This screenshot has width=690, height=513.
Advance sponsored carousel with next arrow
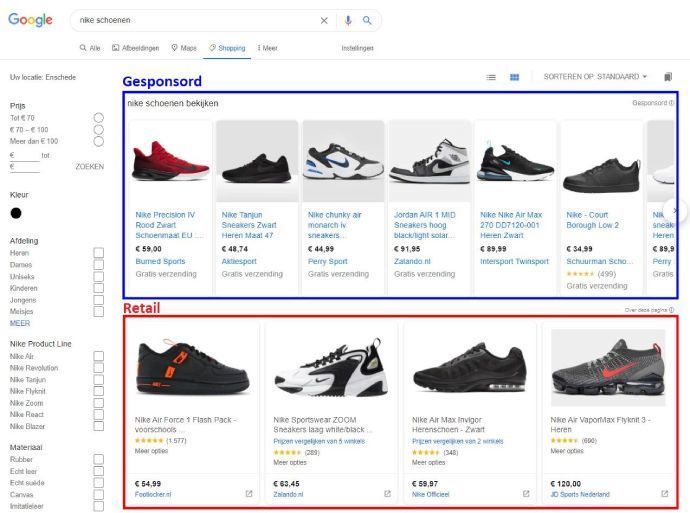pyautogui.click(x=675, y=211)
